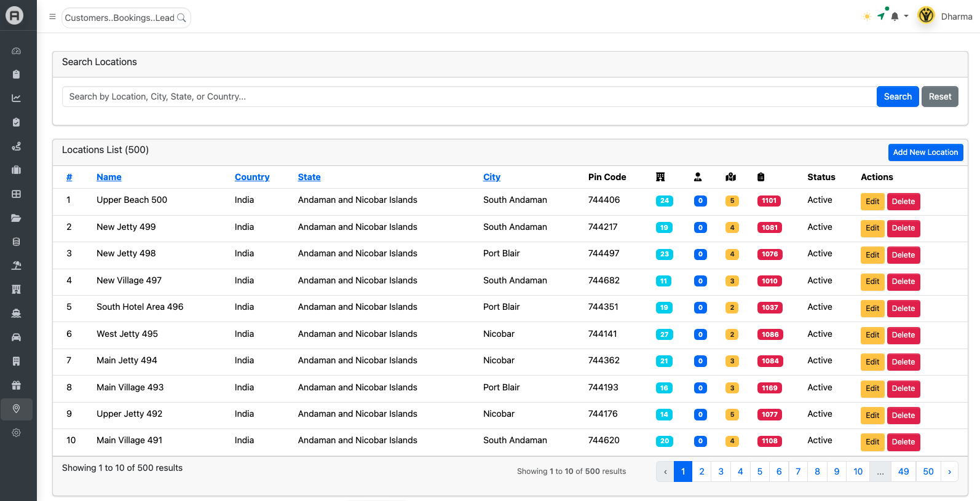980x501 pixels.
Task: Click the hotel building sidebar icon
Action: click(x=17, y=290)
